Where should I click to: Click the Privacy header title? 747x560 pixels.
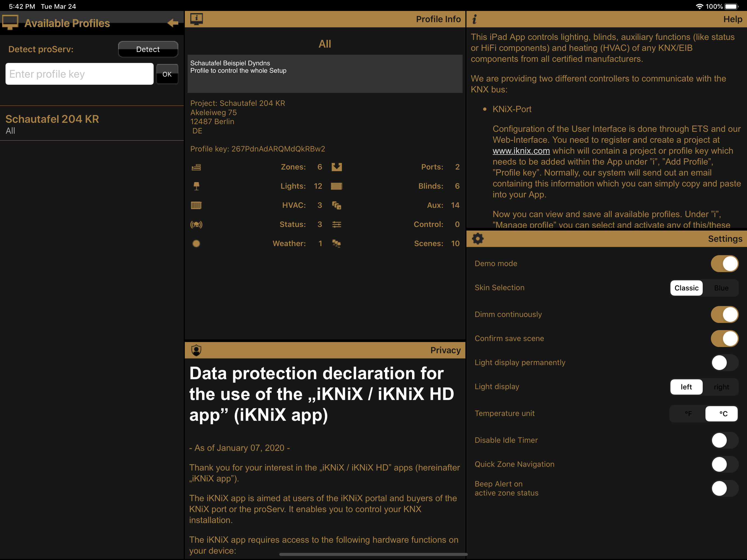[445, 350]
